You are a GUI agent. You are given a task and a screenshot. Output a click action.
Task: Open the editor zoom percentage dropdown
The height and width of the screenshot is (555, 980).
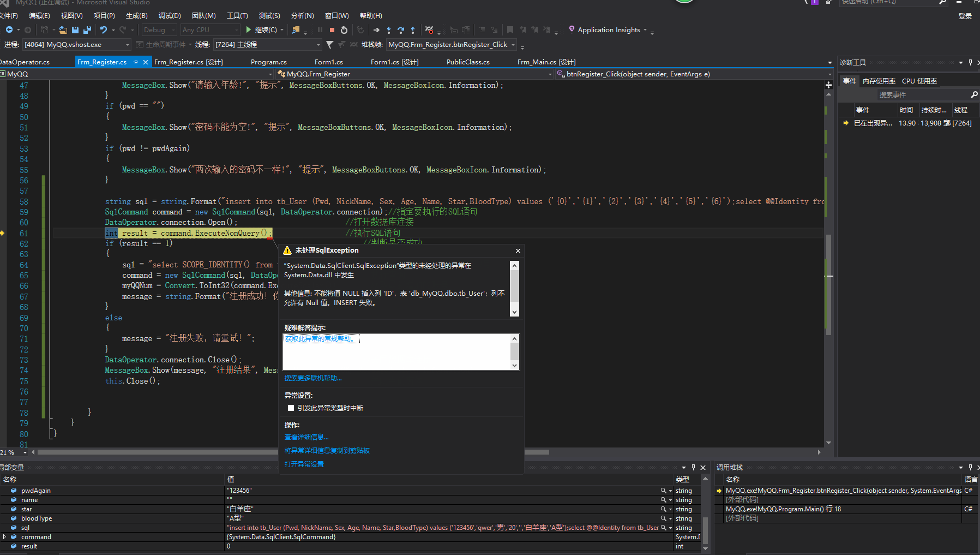click(x=25, y=452)
